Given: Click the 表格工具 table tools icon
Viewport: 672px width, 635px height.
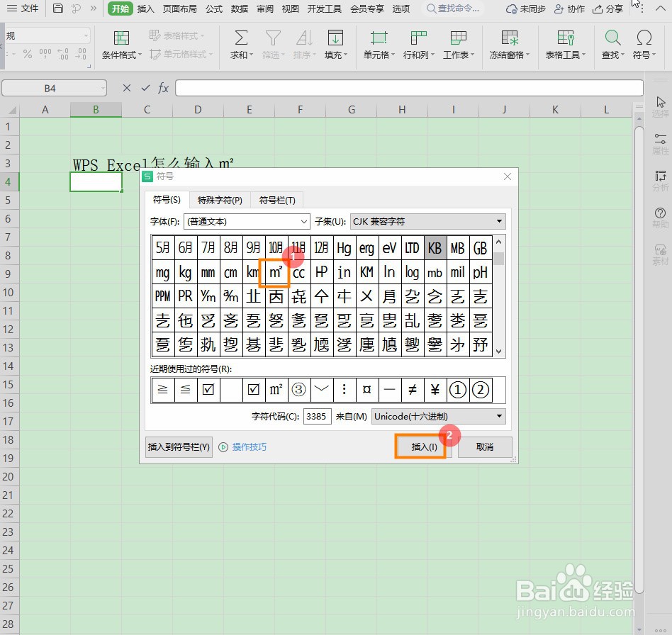Looking at the screenshot, I should (565, 38).
